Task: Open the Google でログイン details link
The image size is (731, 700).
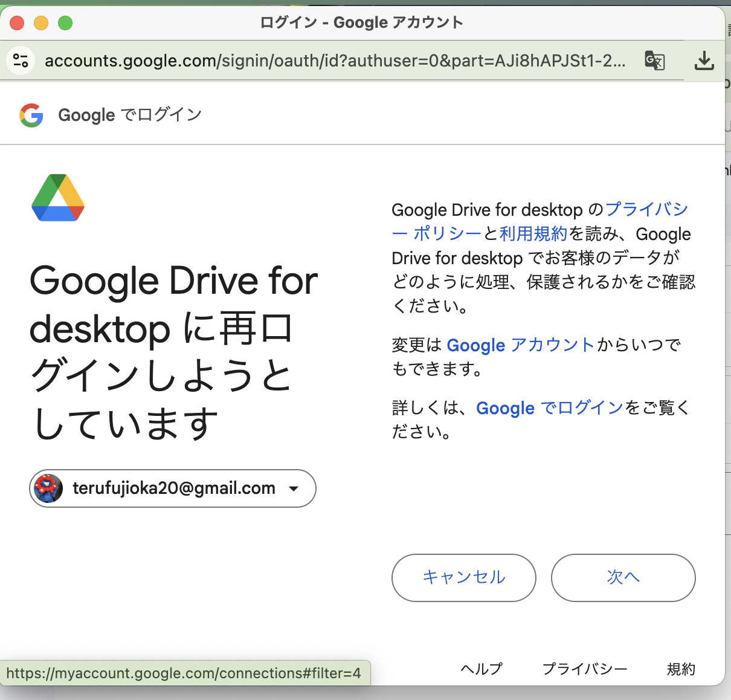Action: coord(549,408)
